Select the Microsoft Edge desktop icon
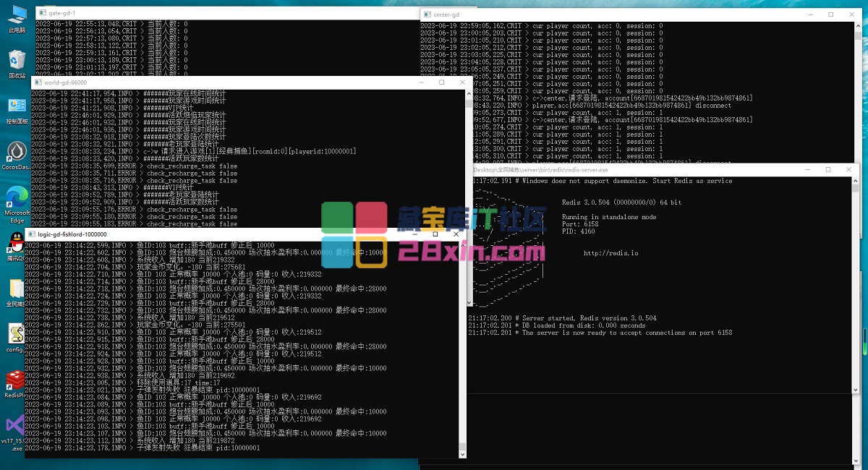 pos(17,205)
